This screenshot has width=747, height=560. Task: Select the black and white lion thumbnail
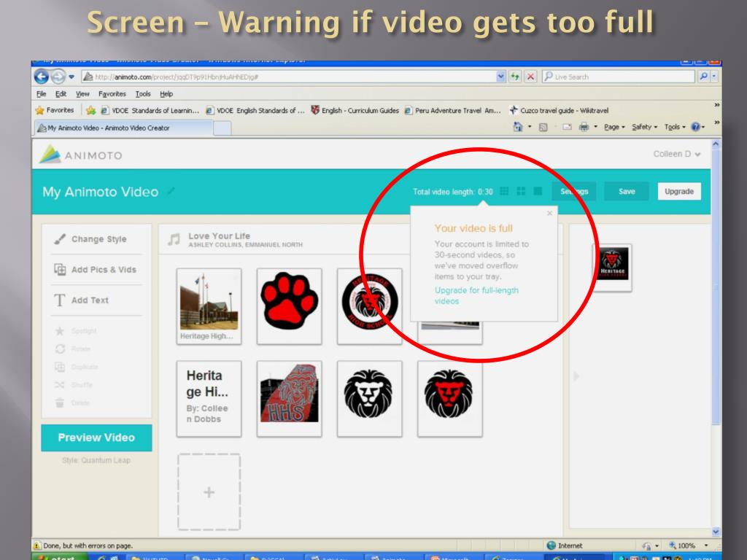pyautogui.click(x=370, y=399)
